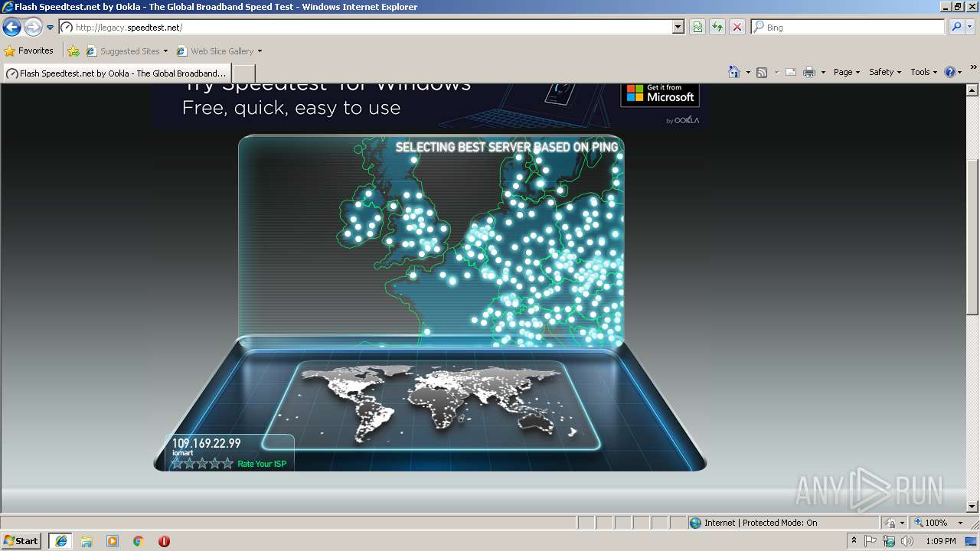Show more command bar items chevron

click(974, 68)
